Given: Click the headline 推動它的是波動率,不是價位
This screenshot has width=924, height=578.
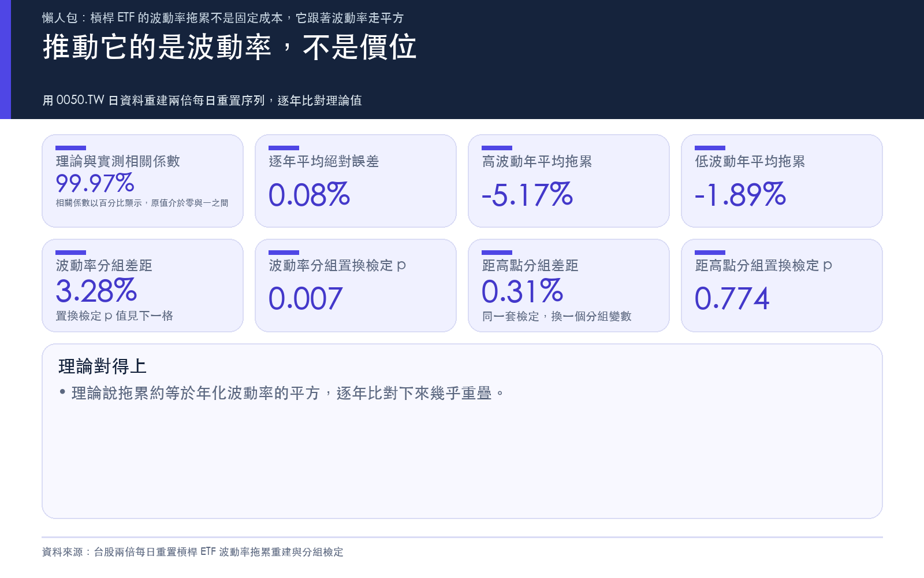Looking at the screenshot, I should coord(229,47).
